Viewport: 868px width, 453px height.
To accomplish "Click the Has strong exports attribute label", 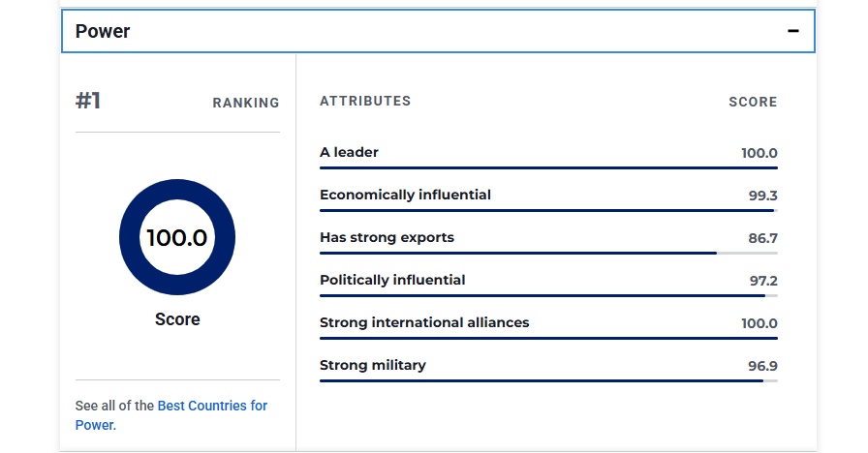I will tap(387, 237).
